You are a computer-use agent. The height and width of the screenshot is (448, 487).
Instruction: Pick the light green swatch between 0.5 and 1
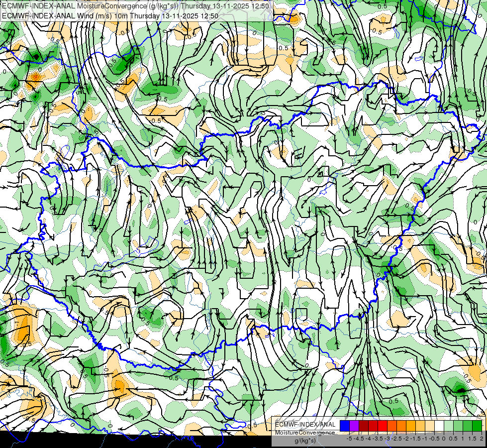pos(458,426)
